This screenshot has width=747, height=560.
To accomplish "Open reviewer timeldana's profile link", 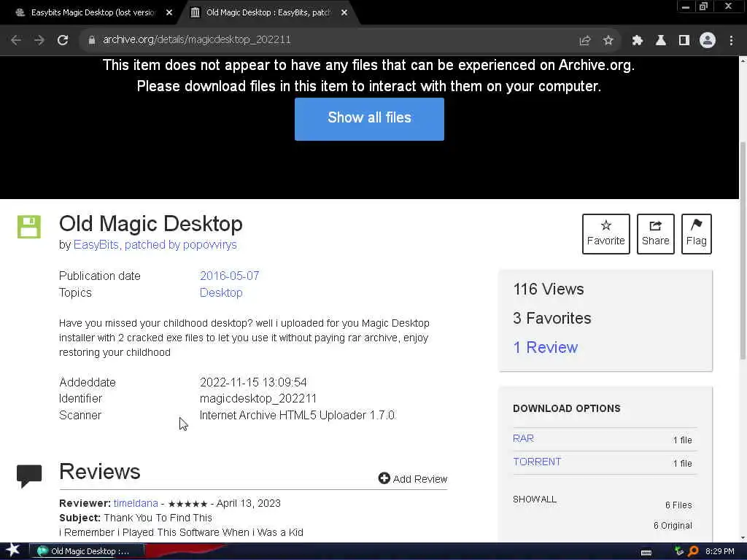I will click(x=136, y=503).
